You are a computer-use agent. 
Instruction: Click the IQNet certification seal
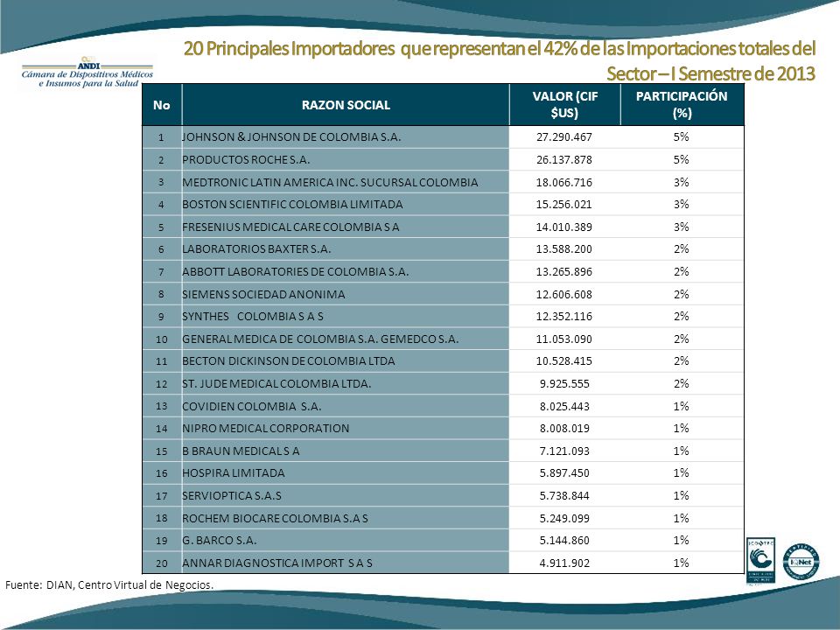click(801, 562)
